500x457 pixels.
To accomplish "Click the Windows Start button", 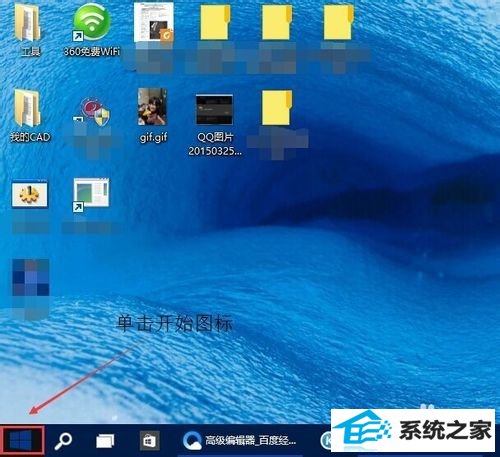I will 22,440.
